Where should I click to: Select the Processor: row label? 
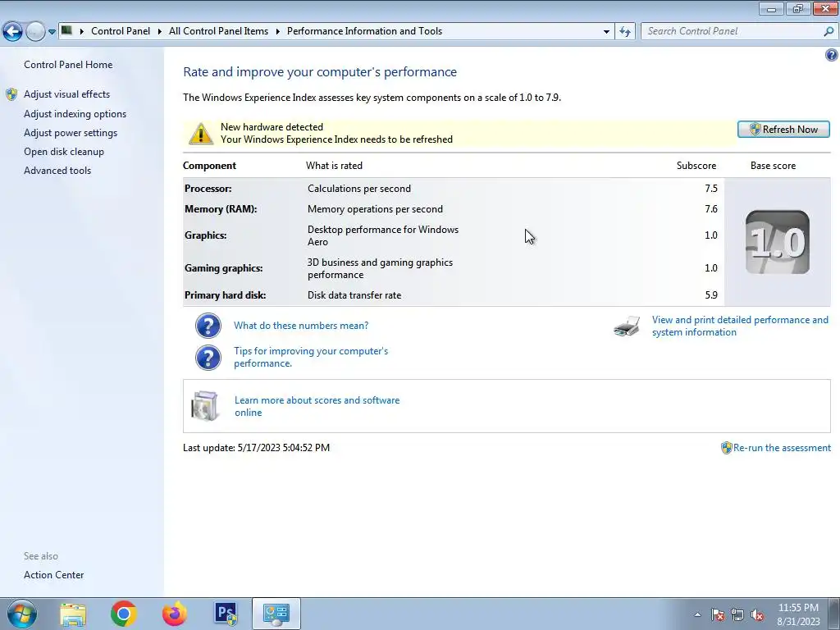tap(208, 189)
